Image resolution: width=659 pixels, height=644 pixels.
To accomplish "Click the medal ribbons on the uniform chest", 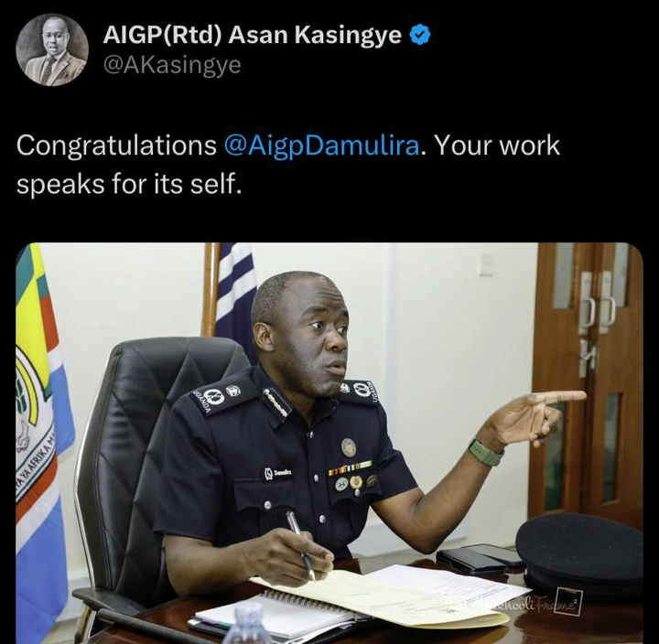I will [x=350, y=467].
